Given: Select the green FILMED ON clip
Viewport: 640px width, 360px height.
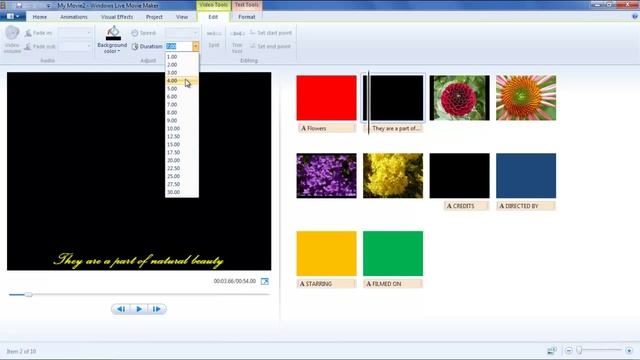Looking at the screenshot, I should (x=393, y=253).
